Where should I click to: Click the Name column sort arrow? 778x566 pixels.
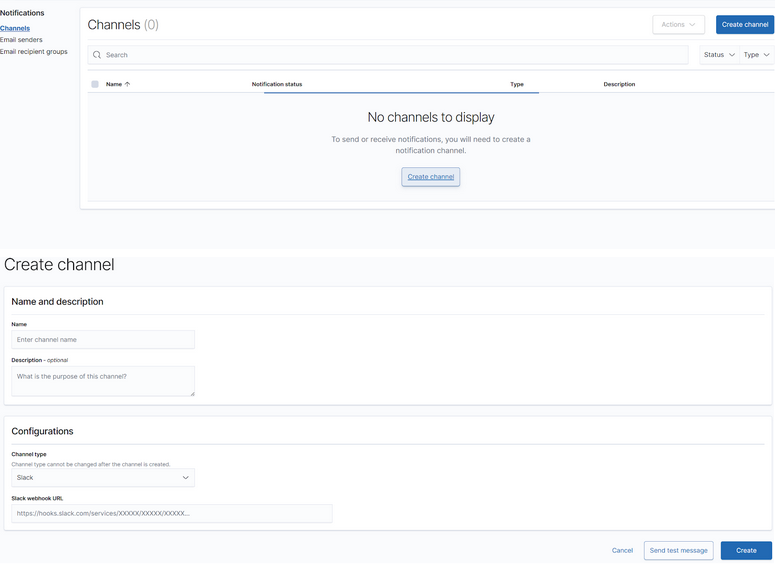click(x=127, y=85)
